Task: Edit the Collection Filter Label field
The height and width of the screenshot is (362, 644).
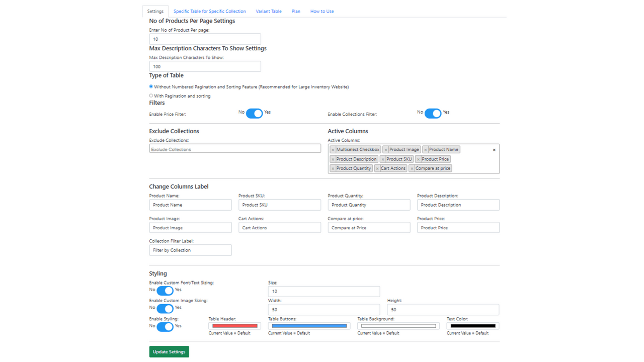Action: tap(190, 250)
